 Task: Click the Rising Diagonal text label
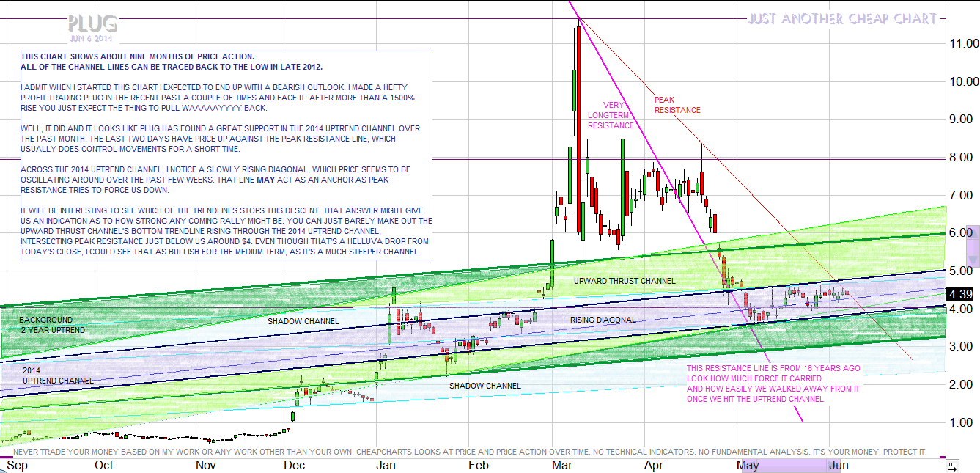pyautogui.click(x=603, y=320)
